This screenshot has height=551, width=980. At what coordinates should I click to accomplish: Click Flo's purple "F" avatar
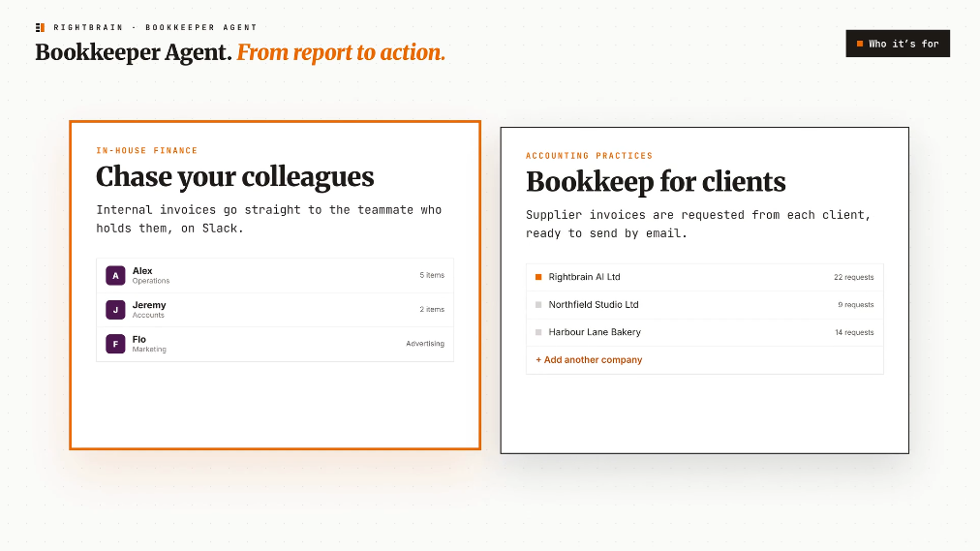coord(115,344)
